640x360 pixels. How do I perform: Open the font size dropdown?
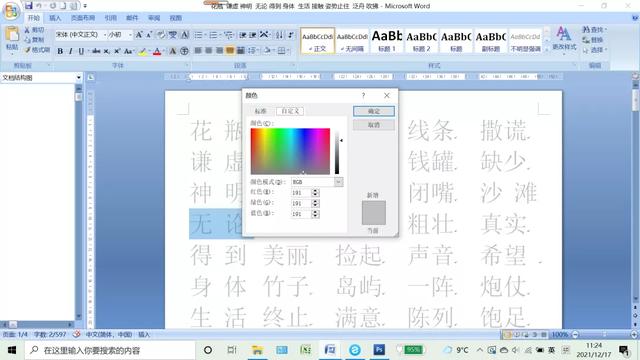pyautogui.click(x=130, y=35)
